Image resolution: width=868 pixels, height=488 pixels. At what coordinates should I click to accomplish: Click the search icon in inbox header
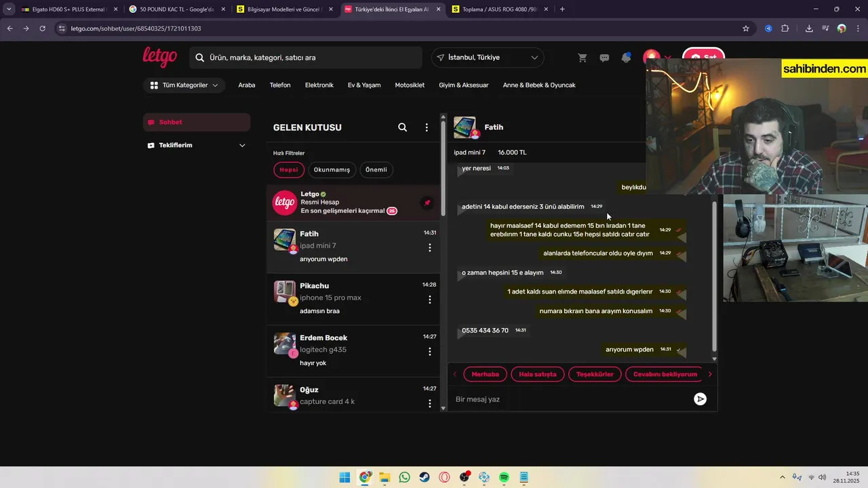click(x=402, y=127)
